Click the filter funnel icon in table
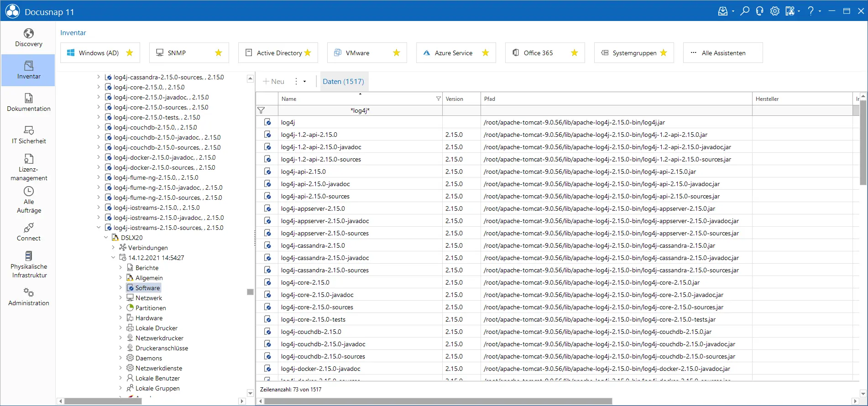This screenshot has height=406, width=868. (261, 110)
